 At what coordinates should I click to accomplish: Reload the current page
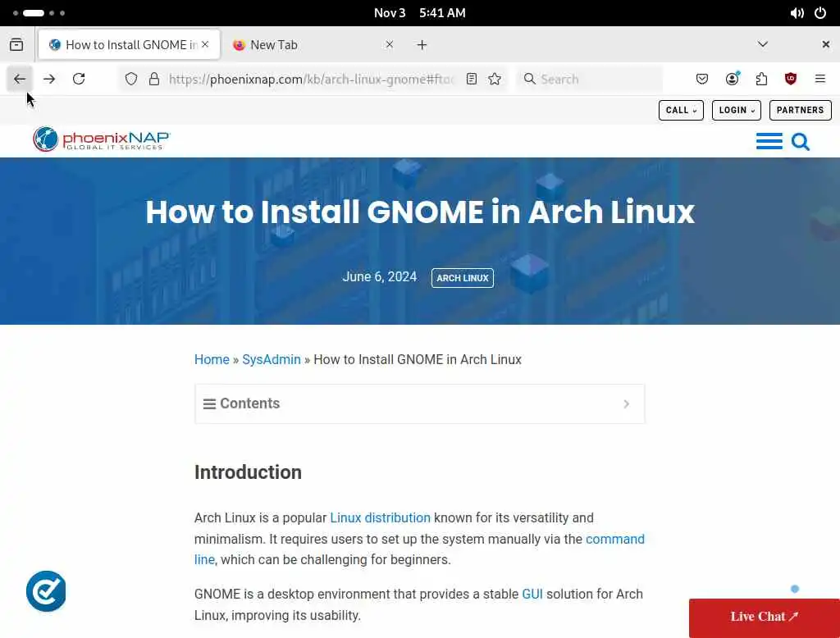coord(79,80)
